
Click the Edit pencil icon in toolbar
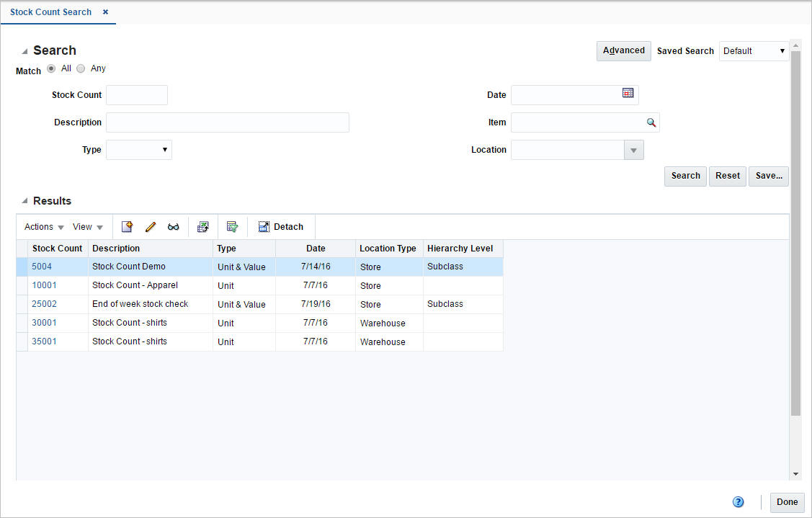(x=150, y=226)
